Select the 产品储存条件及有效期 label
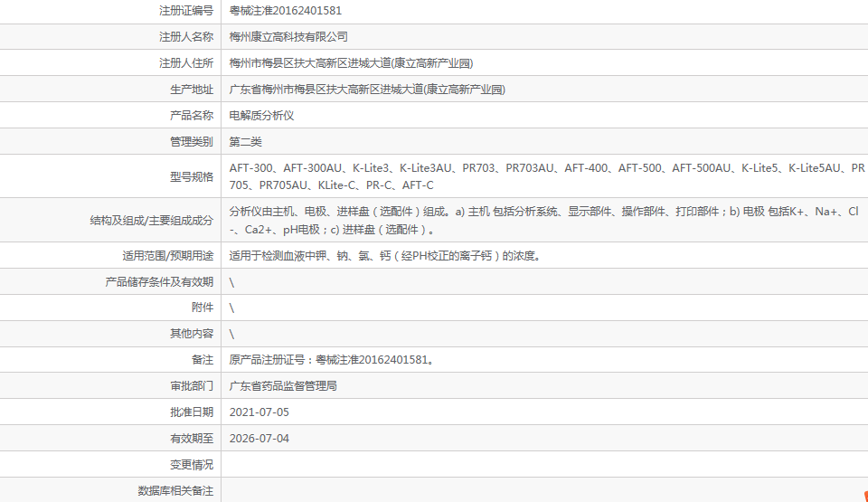The image size is (868, 502). pyautogui.click(x=159, y=281)
